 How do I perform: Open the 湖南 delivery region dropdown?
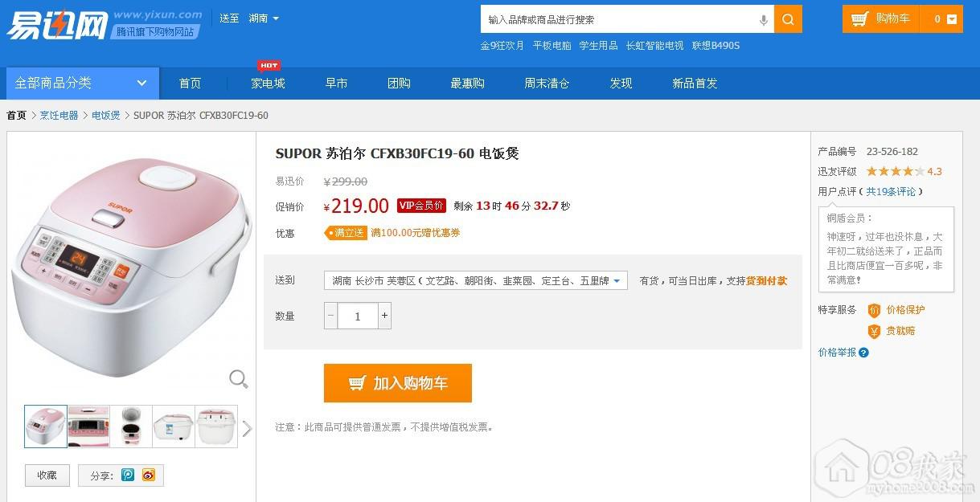264,18
